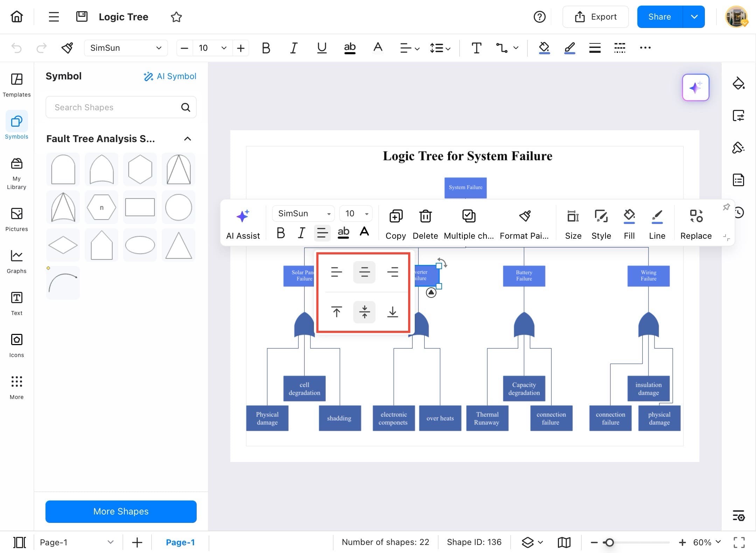Collapse the Fault Tree Analysis symbols section

[188, 139]
